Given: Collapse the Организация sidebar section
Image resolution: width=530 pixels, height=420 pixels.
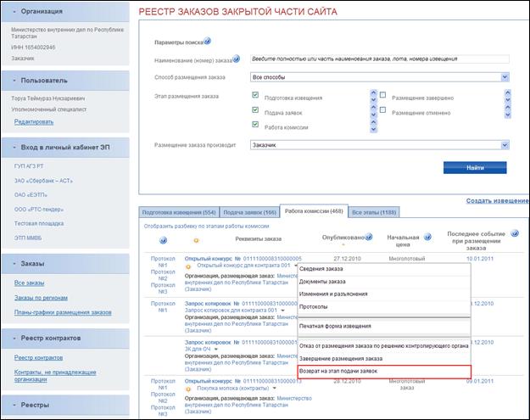Looking at the screenshot, I should 65,12.
